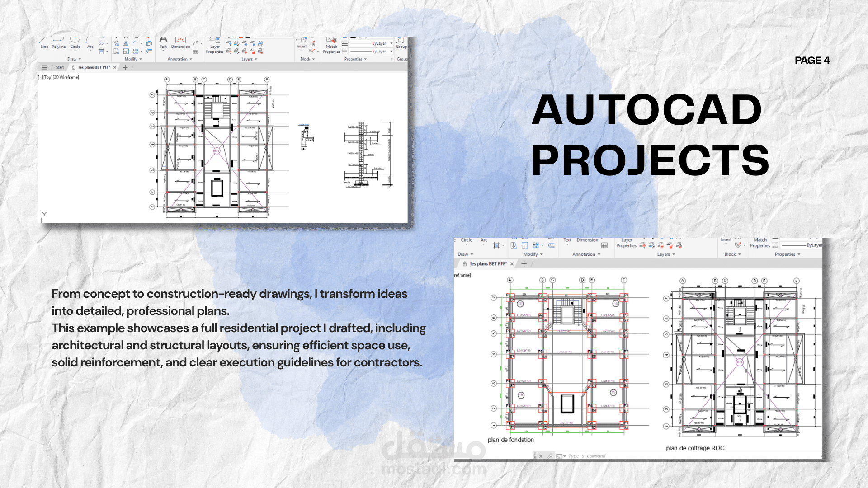Open the Text tool
868x488 pixels.
point(163,43)
